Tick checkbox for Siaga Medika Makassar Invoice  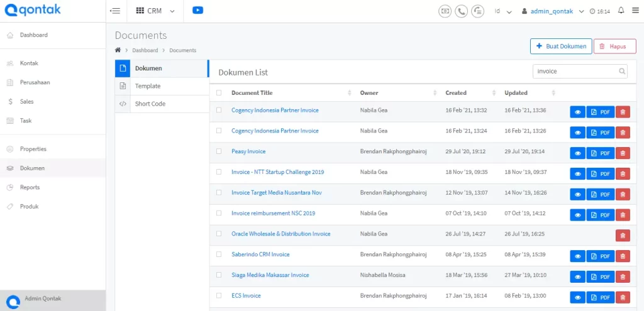tap(219, 275)
